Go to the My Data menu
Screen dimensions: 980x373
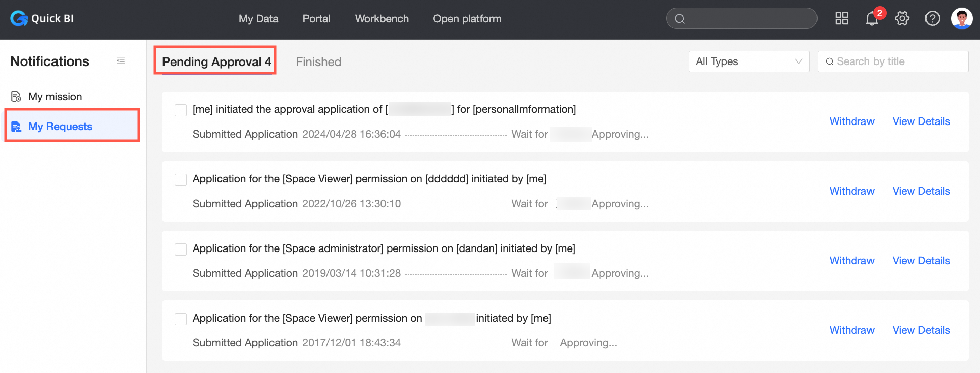pos(258,19)
